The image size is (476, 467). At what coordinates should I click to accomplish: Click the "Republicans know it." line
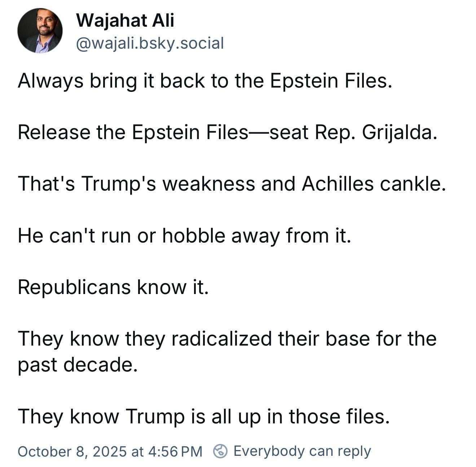coord(113,287)
